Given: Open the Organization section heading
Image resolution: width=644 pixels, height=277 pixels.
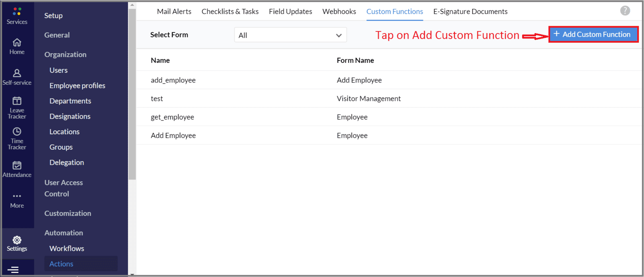Looking at the screenshot, I should tap(65, 54).
